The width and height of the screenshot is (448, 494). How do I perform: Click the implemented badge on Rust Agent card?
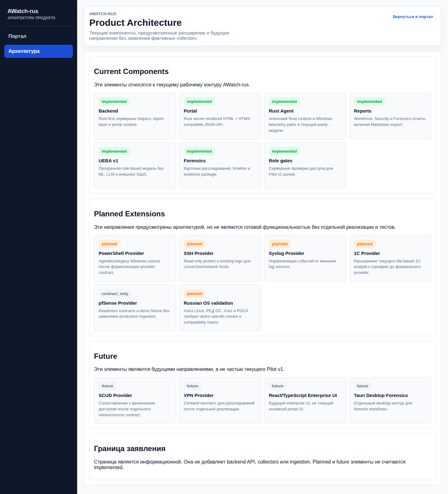pos(284,102)
